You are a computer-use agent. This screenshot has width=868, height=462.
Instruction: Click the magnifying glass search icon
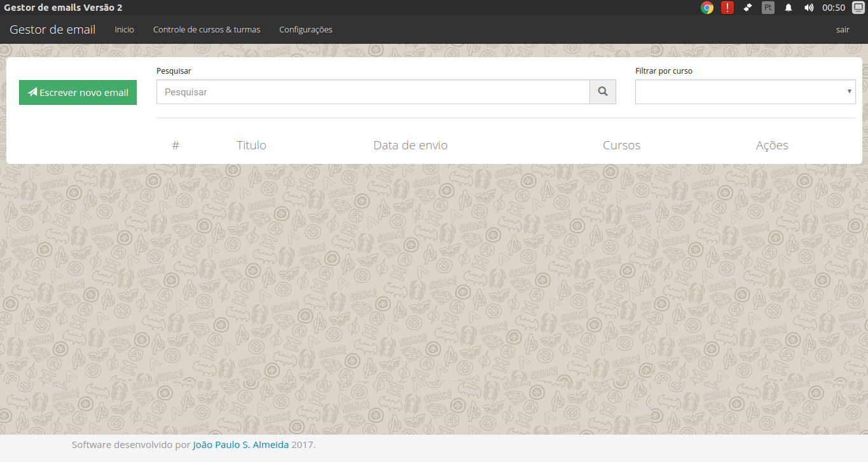click(x=602, y=92)
